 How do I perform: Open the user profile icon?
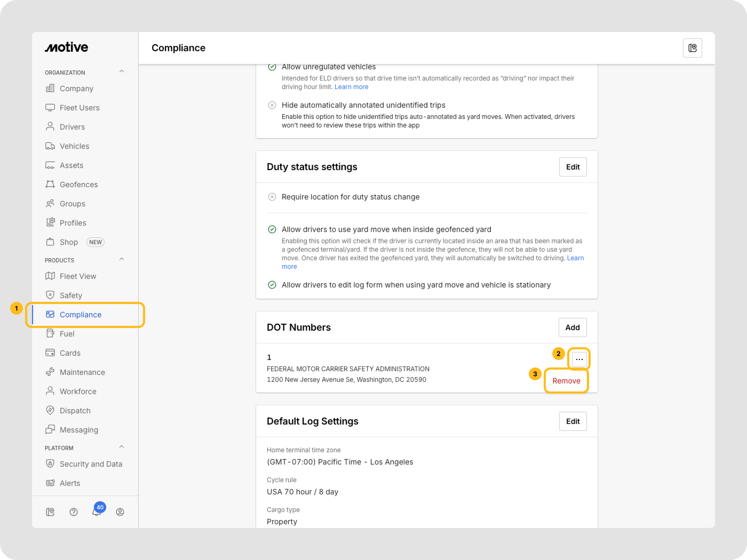120,512
